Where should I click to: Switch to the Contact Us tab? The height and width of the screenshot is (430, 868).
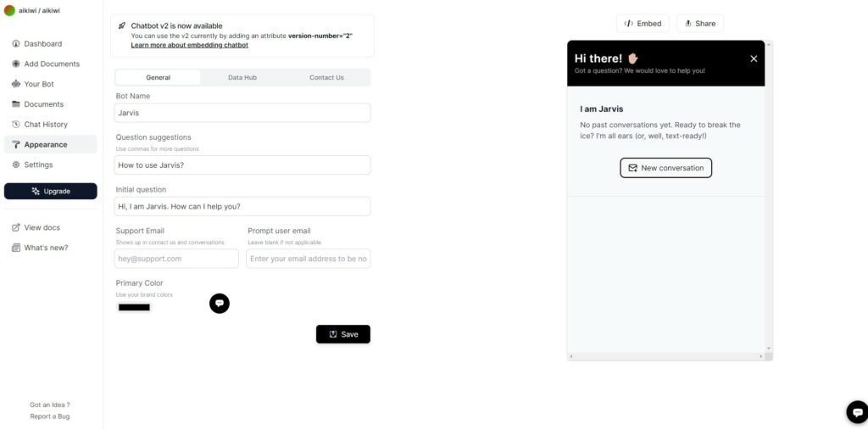[x=326, y=77]
